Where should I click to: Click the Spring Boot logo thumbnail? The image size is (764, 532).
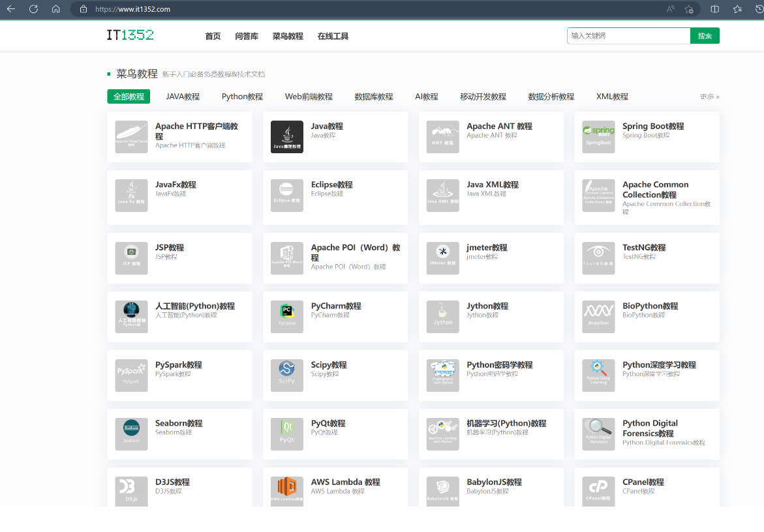[598, 137]
